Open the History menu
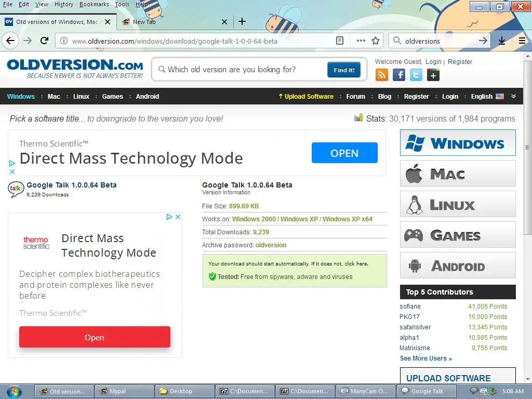Viewport: 532px width, 399px height. (x=64, y=4)
